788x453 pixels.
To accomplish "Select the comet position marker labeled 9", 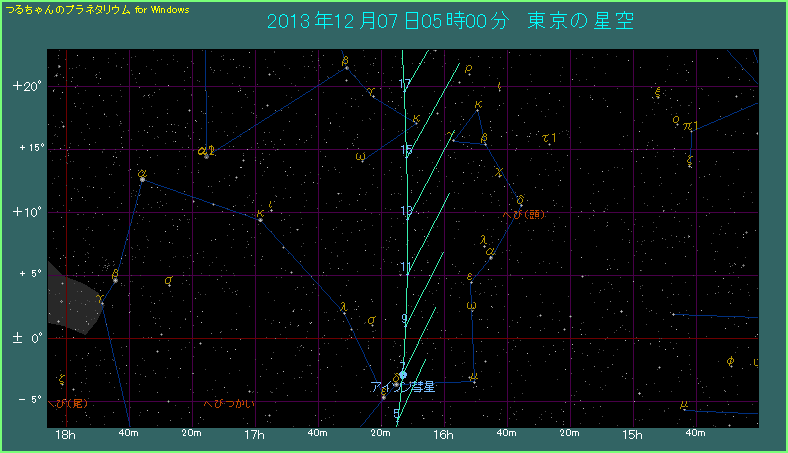I will (x=405, y=319).
